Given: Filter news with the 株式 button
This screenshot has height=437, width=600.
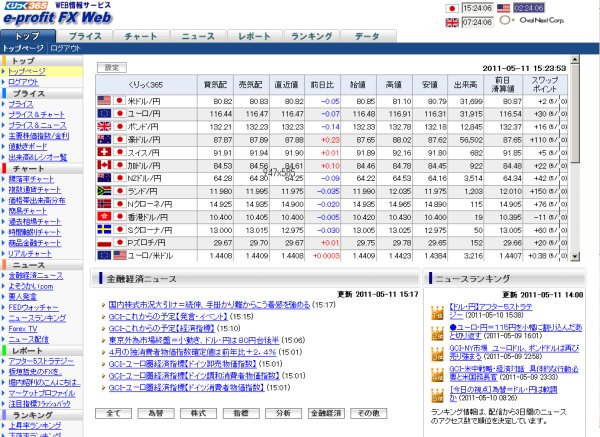Looking at the screenshot, I should coord(198,413).
